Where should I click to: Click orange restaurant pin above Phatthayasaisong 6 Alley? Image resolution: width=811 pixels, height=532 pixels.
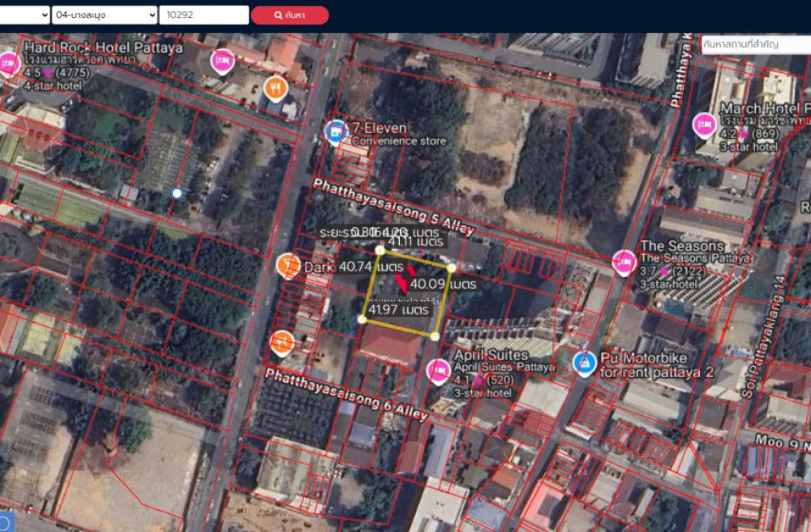pos(281,342)
